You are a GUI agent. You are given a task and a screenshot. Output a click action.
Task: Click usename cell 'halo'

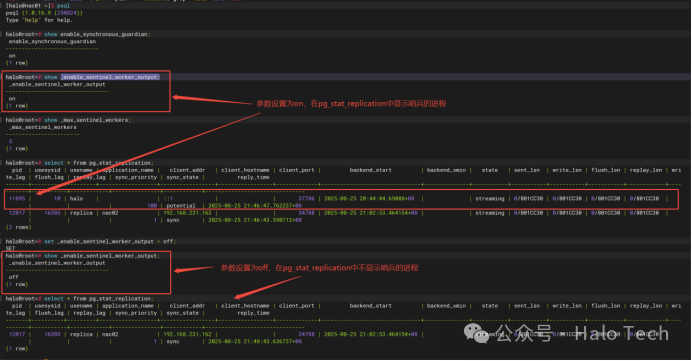[x=76, y=199]
